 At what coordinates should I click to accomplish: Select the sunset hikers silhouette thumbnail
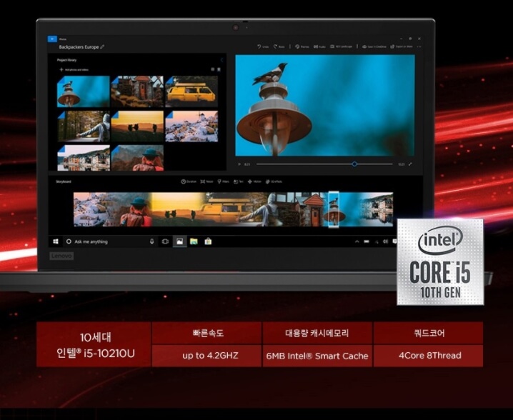[x=137, y=126]
